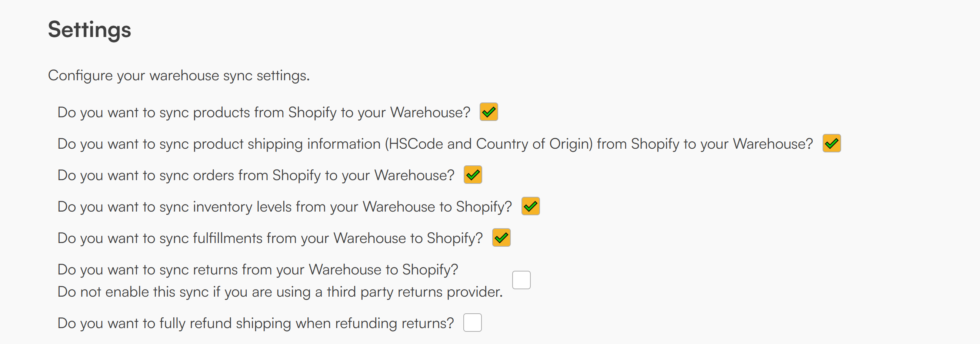Click the Settings page heading
Screen dimensions: 980x344
point(89,30)
